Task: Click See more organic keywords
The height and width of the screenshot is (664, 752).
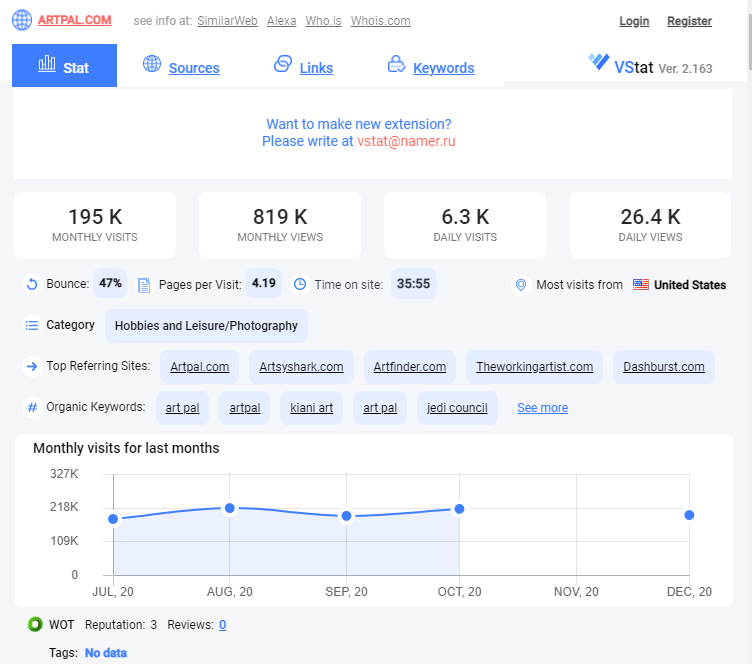Action: 542,408
